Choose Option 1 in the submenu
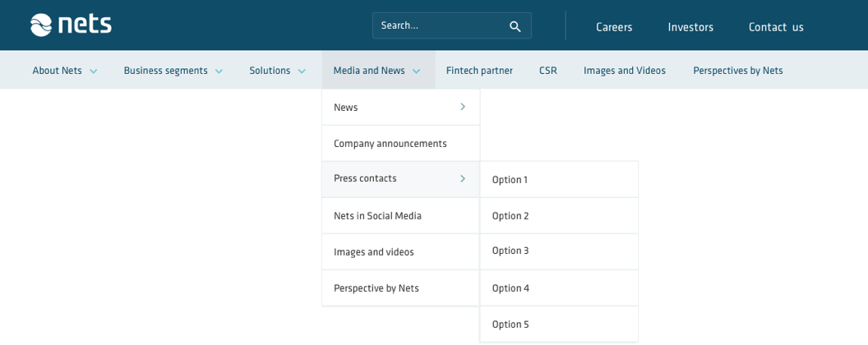The image size is (868, 345). (559, 179)
